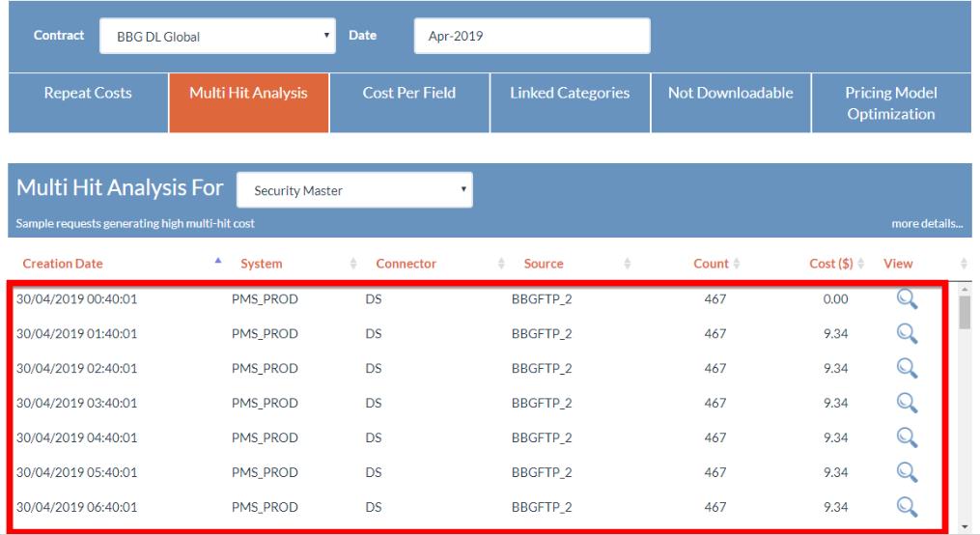Viewport: 980px width, 535px height.
Task: Sort table by Creation Date column
Action: click(x=63, y=264)
